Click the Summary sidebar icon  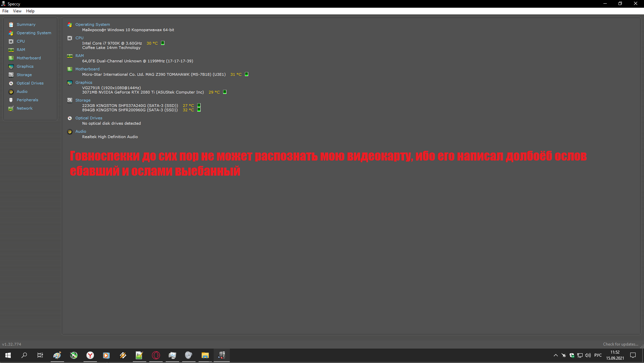click(x=11, y=24)
